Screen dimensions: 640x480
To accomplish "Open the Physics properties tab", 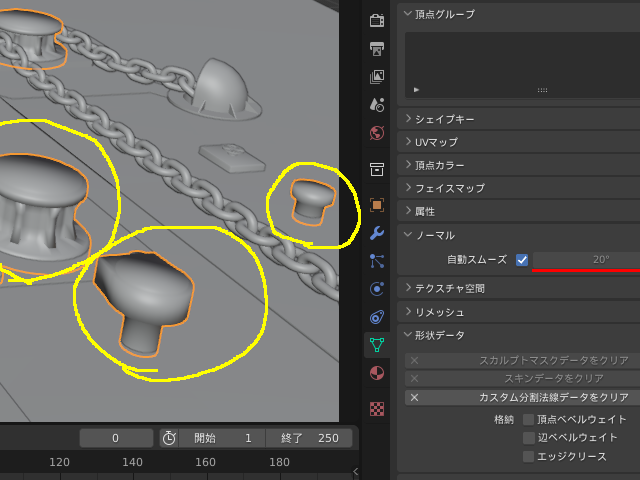I will coord(377,289).
